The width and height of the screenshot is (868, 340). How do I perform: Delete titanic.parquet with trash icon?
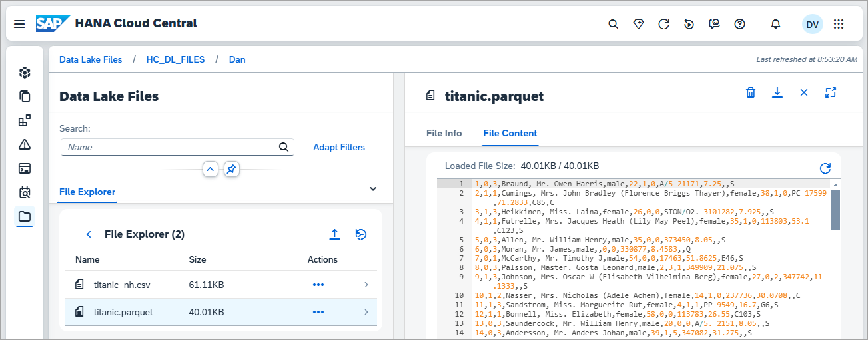pos(751,92)
